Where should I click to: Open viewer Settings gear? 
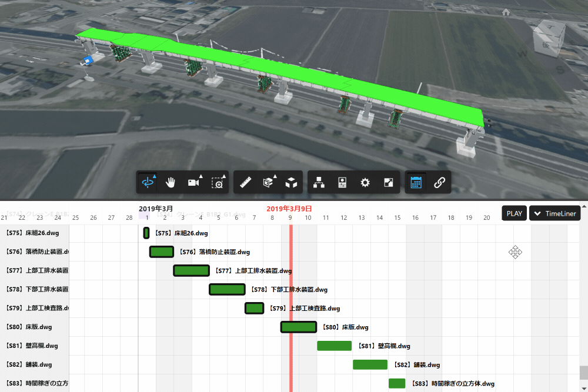point(365,183)
